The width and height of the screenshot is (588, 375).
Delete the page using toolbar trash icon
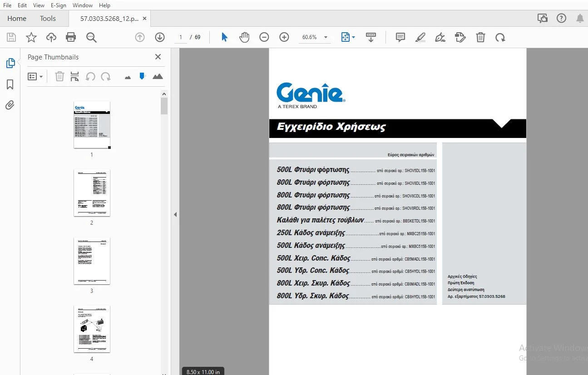480,37
